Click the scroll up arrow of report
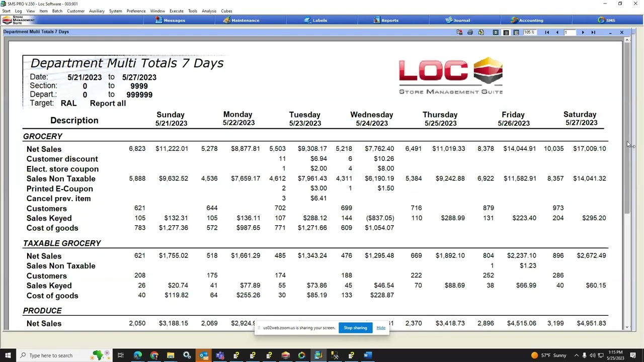 (627, 40)
